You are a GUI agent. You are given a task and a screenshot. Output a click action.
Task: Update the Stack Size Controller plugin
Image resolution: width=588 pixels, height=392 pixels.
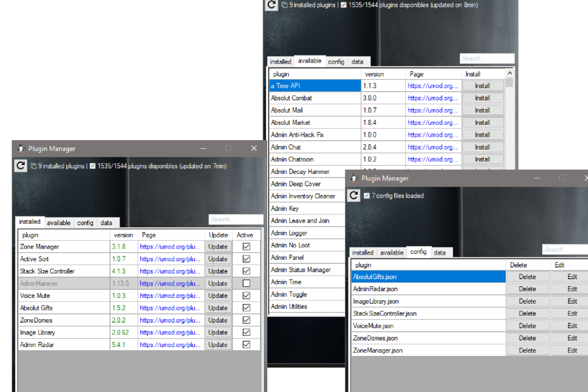point(218,271)
